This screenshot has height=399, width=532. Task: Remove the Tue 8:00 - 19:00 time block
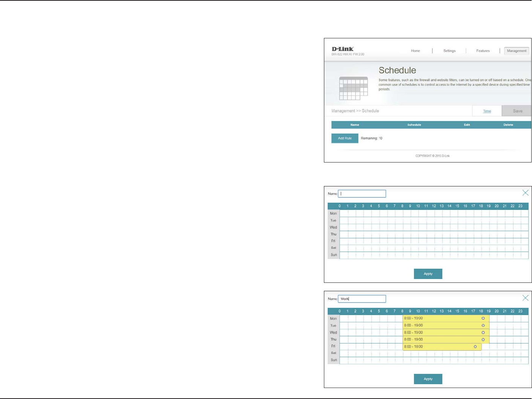pos(483,325)
